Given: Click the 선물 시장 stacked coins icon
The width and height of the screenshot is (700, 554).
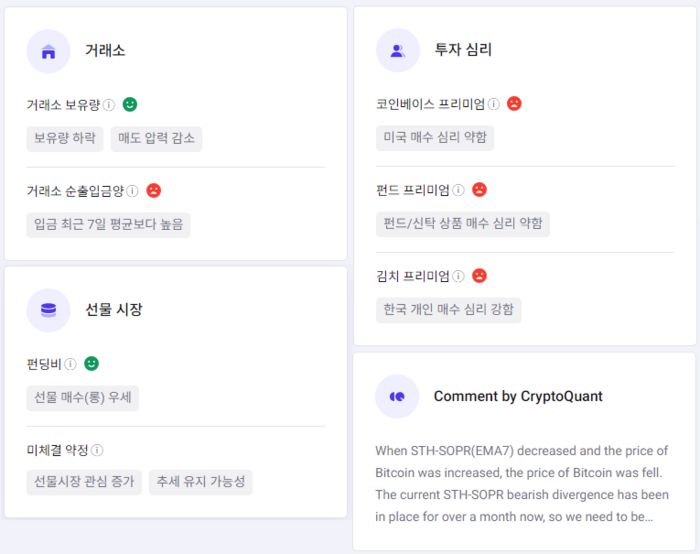Looking at the screenshot, I should click(48, 310).
